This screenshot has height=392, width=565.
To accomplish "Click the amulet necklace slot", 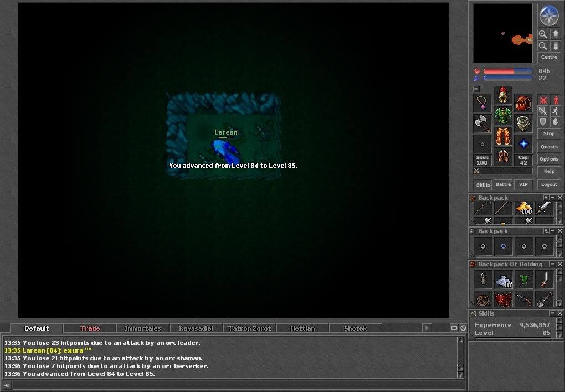I will [x=482, y=103].
